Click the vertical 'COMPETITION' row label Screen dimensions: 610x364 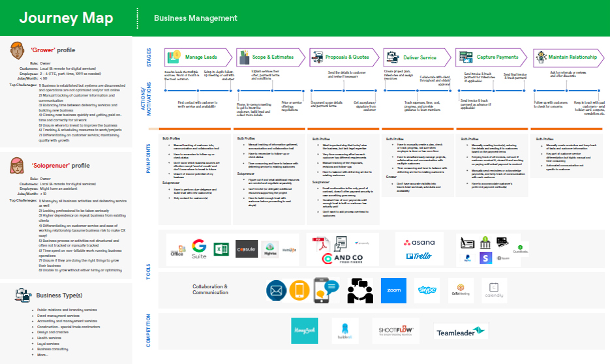coord(148,331)
